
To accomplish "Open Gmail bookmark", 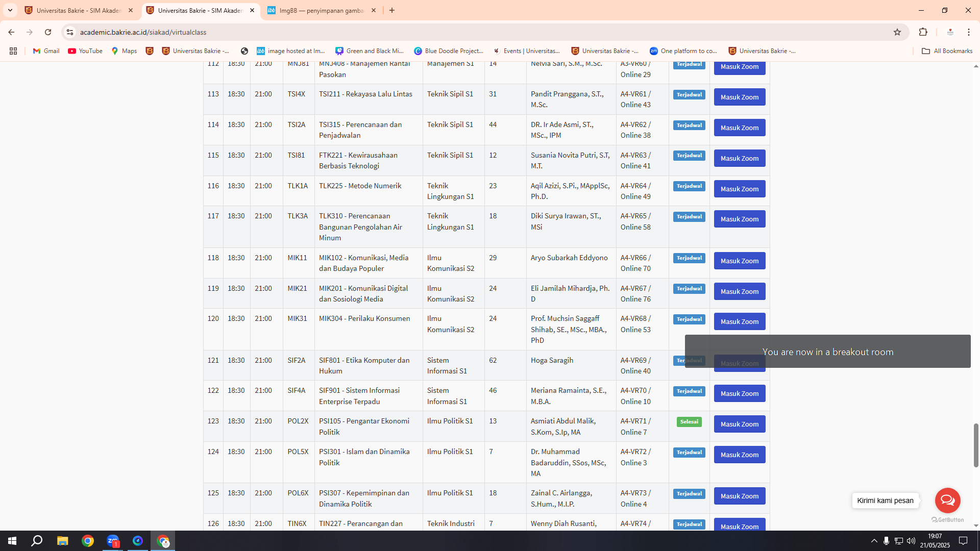I will (46, 51).
